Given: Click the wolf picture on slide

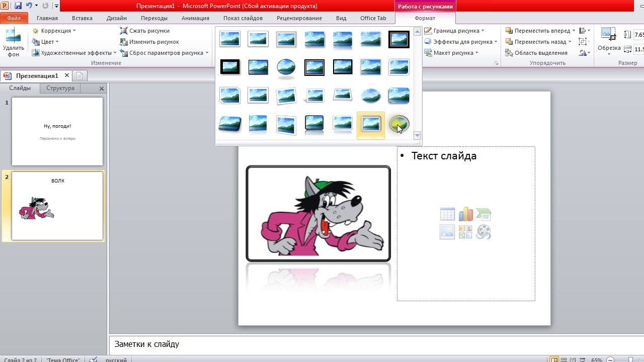Looking at the screenshot, I should pyautogui.click(x=318, y=214).
